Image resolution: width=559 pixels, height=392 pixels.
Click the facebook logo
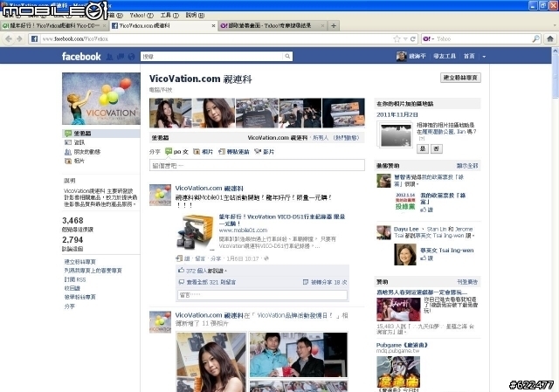click(x=81, y=56)
